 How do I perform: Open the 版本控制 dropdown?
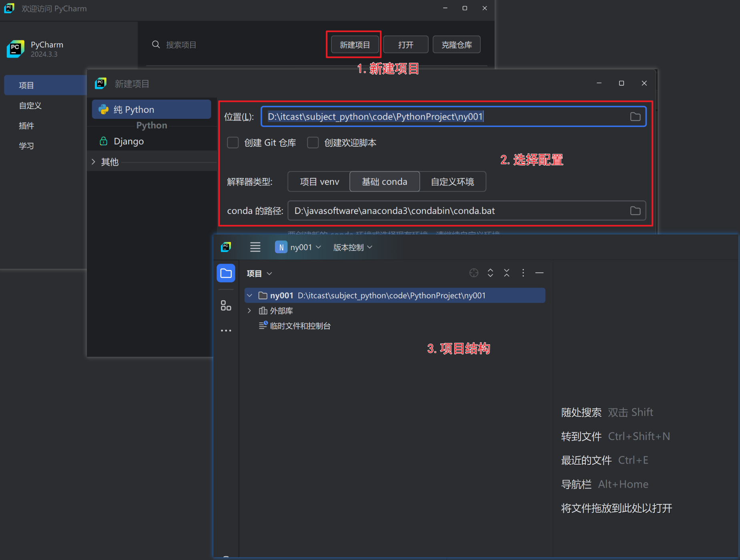click(x=352, y=247)
